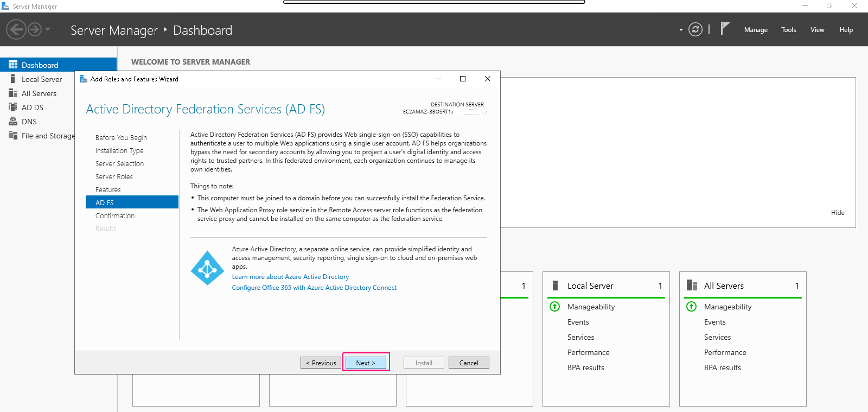Image resolution: width=868 pixels, height=412 pixels.
Task: Go to Before You Begin wizard step
Action: click(x=121, y=138)
